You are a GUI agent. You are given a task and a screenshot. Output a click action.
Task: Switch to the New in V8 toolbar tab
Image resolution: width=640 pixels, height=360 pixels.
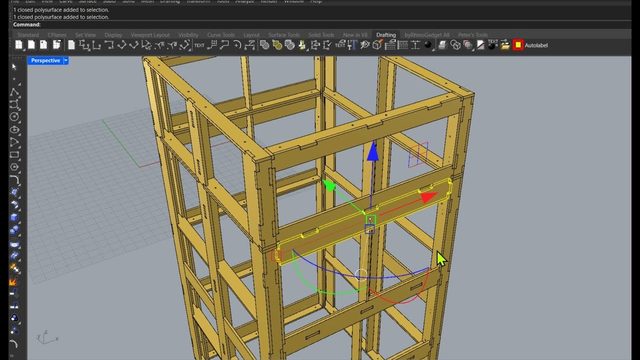pos(355,35)
